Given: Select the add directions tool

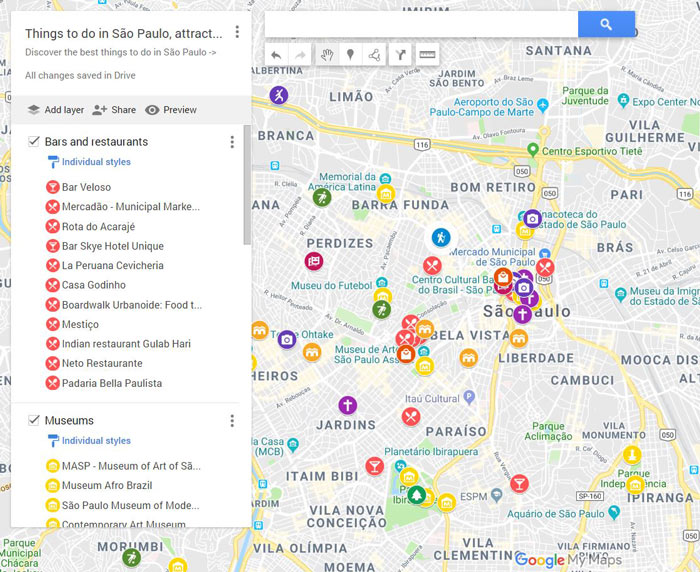Looking at the screenshot, I should click(400, 55).
